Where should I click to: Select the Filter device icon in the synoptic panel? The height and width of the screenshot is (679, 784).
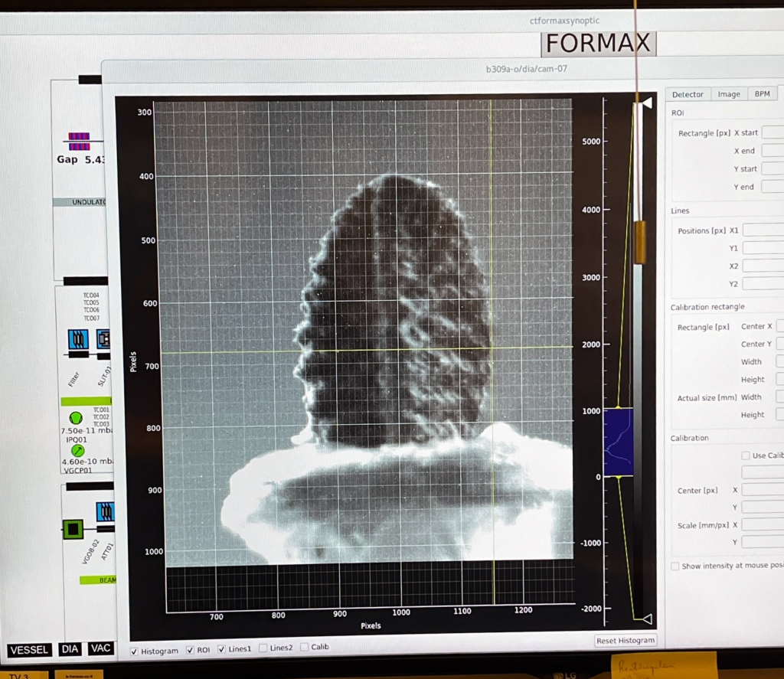[x=77, y=339]
